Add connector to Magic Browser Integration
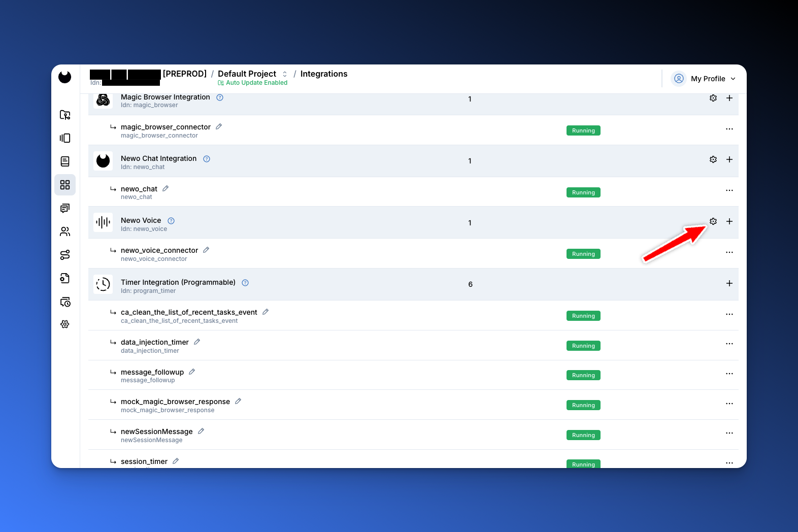798x532 pixels. point(729,98)
